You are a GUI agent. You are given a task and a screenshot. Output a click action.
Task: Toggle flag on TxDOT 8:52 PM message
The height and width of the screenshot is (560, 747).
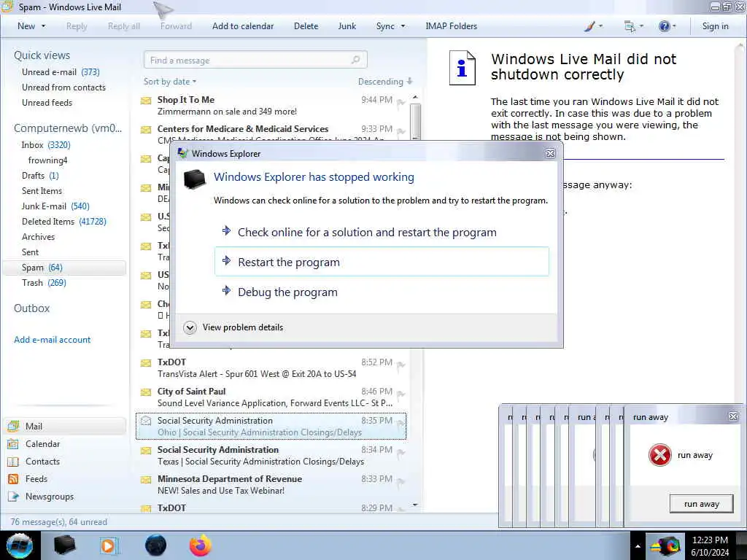point(401,365)
